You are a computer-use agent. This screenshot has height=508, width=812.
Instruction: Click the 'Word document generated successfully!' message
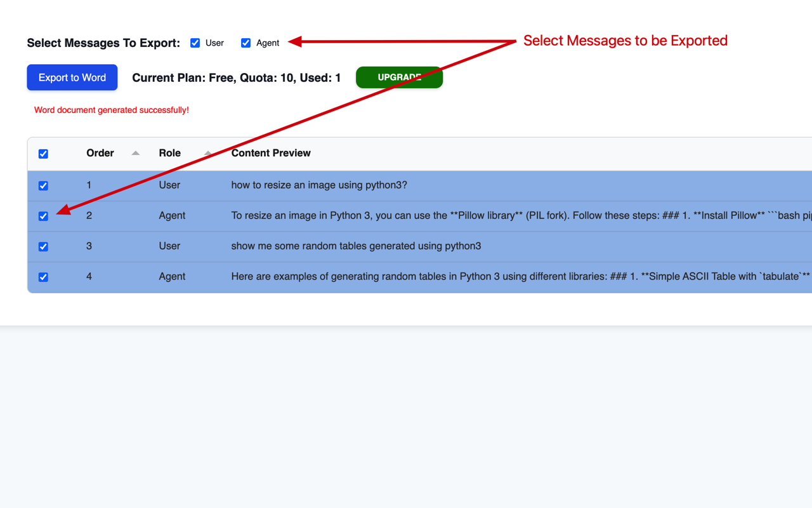pyautogui.click(x=112, y=110)
